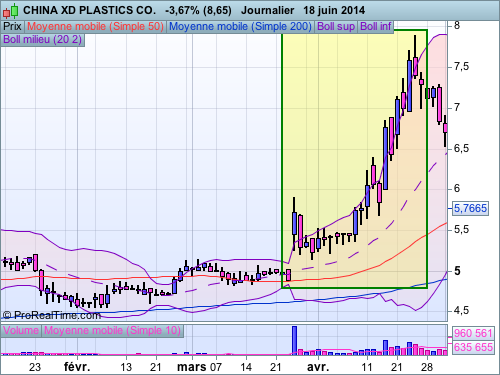Click the date 18 juin 2014
The image size is (500, 375).
click(x=334, y=10)
